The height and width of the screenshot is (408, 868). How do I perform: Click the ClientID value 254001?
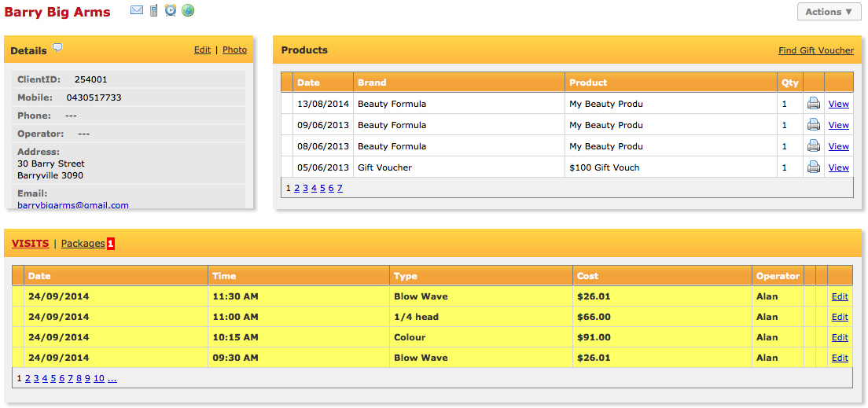tap(90, 79)
